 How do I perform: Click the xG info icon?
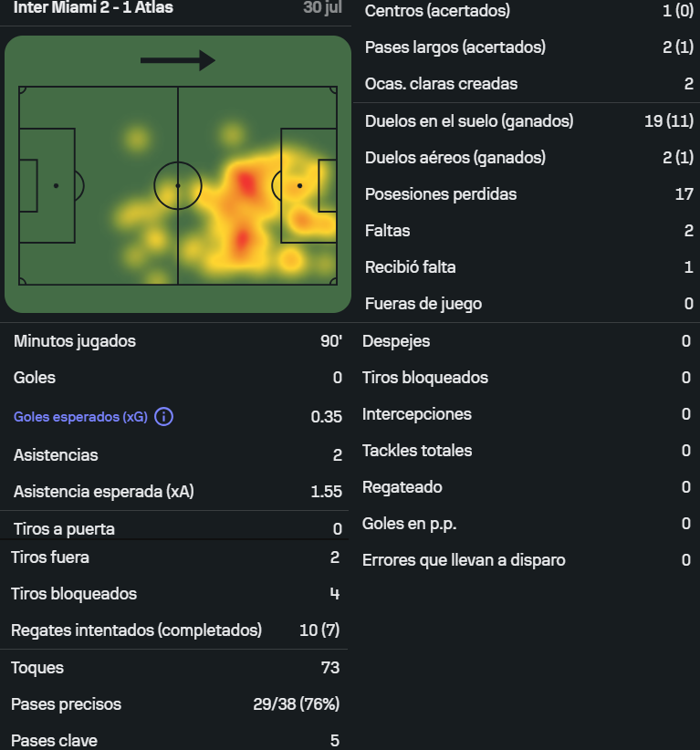(163, 417)
